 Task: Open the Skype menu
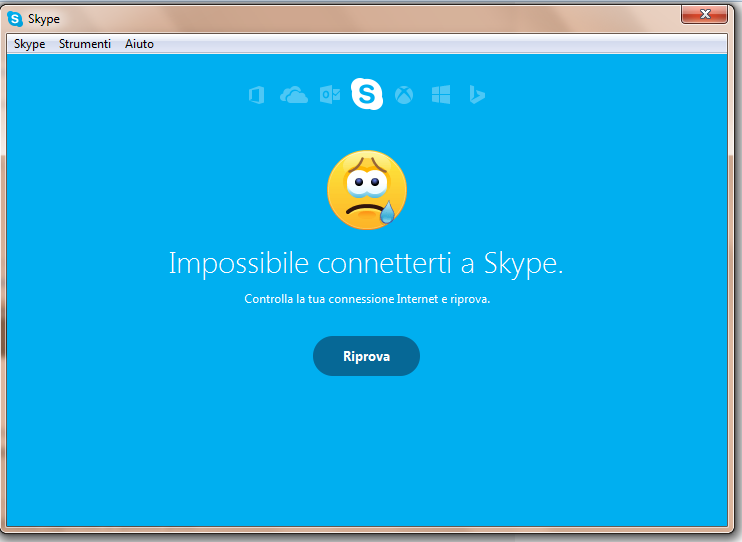pyautogui.click(x=29, y=44)
